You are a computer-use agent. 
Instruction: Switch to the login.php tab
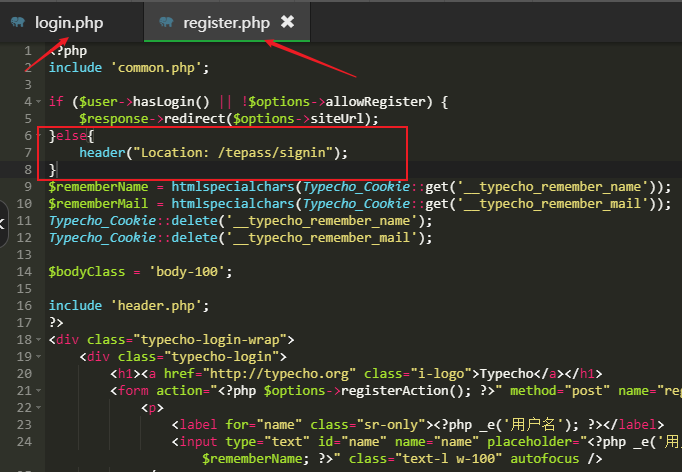click(68, 22)
